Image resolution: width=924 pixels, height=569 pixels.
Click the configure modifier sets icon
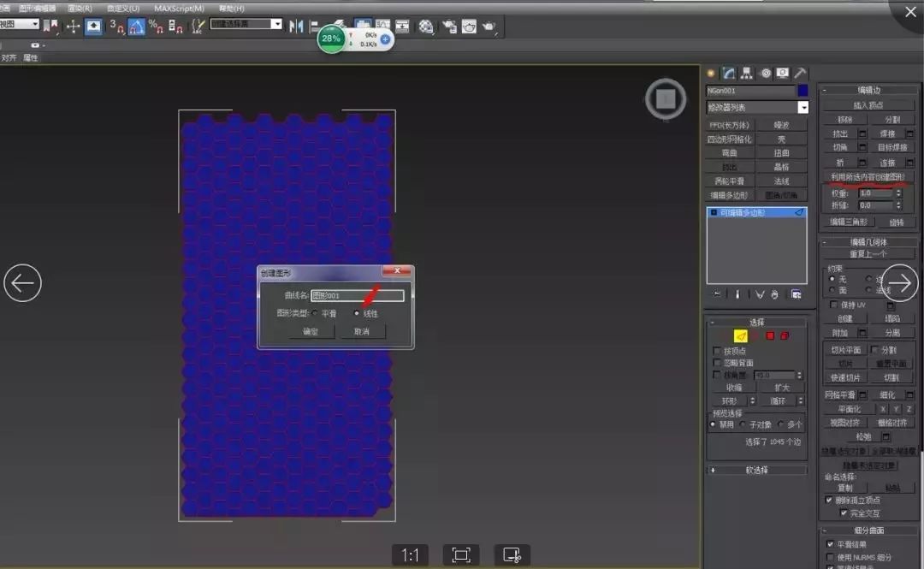pyautogui.click(x=797, y=294)
